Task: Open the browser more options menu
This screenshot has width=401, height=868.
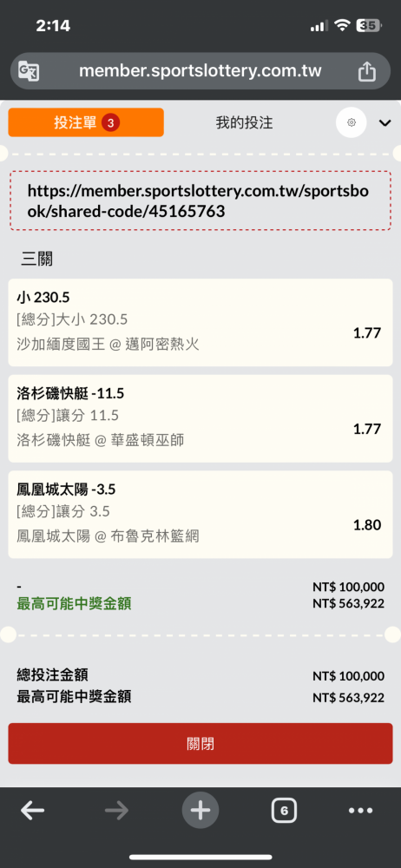Action: [360, 811]
